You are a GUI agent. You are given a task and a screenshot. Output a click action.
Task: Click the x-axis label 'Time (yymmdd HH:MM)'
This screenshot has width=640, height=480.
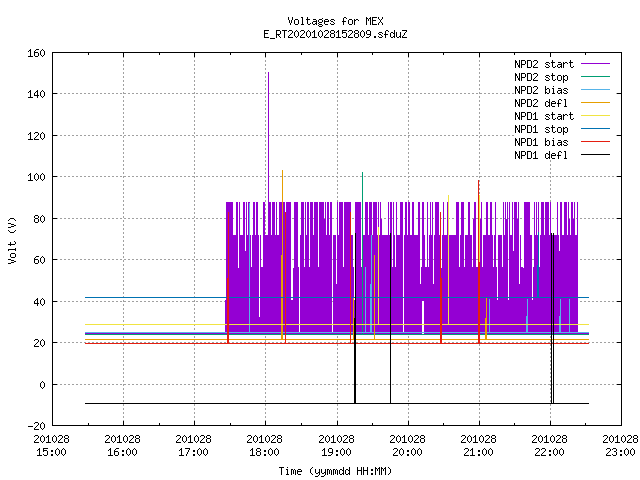point(335,471)
